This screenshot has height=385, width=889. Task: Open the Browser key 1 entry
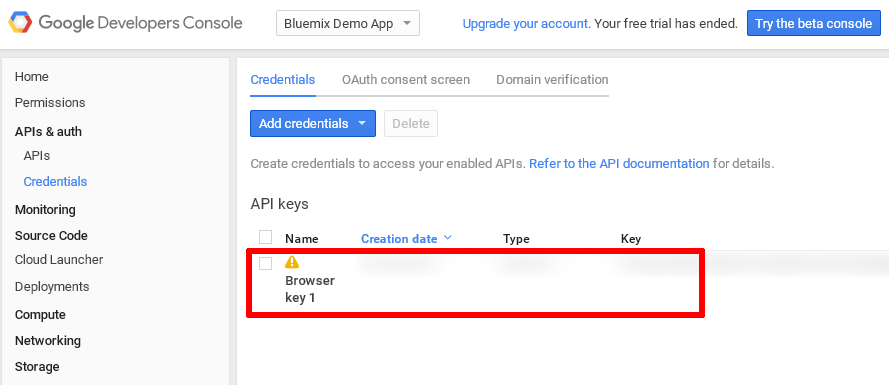click(x=310, y=289)
